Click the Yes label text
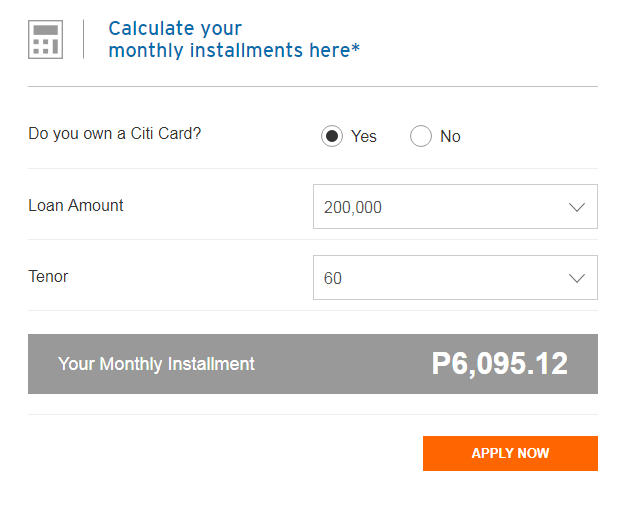 (364, 136)
